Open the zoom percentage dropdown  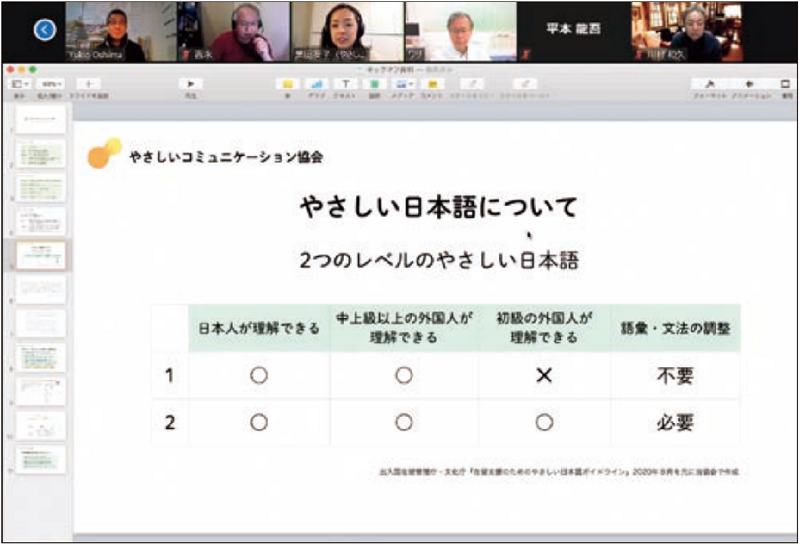[x=51, y=84]
